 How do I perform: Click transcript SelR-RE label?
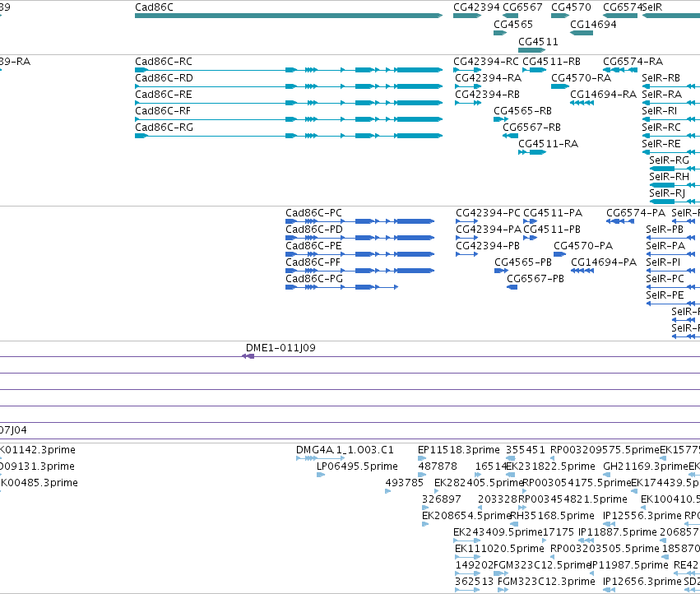click(661, 144)
